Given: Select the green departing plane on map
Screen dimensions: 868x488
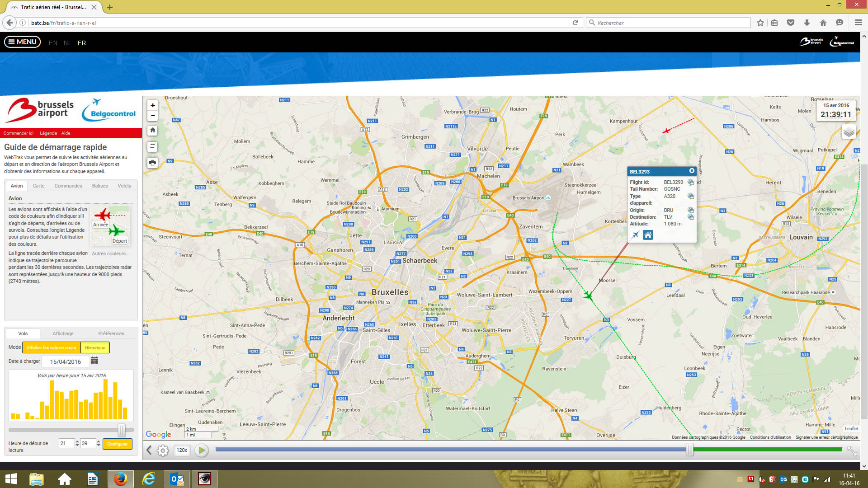Looking at the screenshot, I should pos(588,296).
